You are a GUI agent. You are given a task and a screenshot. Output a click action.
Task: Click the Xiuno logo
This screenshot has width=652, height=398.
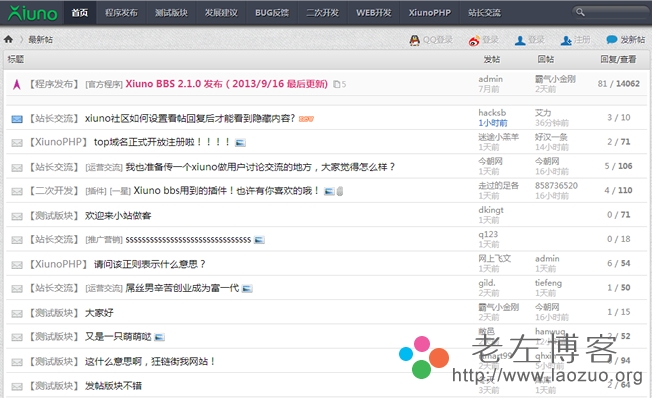point(32,13)
